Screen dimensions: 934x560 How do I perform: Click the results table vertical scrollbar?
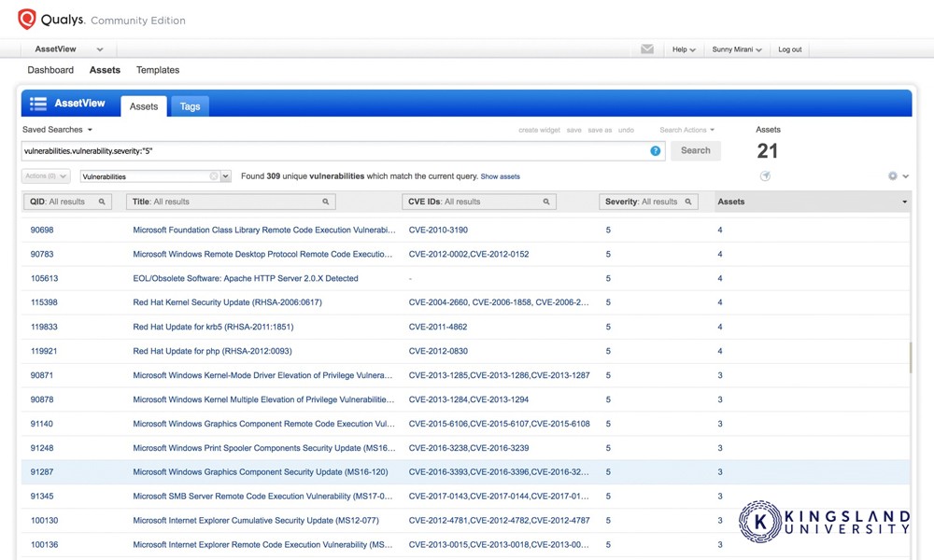pos(910,358)
